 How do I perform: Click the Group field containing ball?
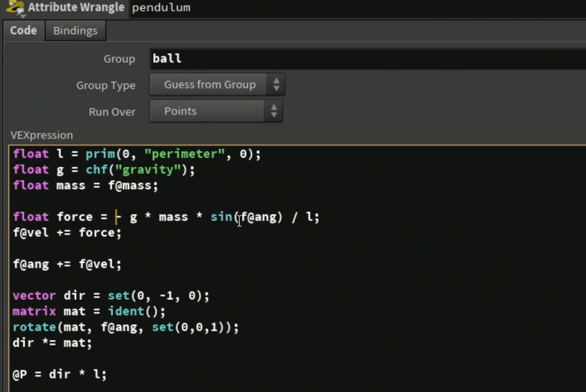[x=368, y=59]
